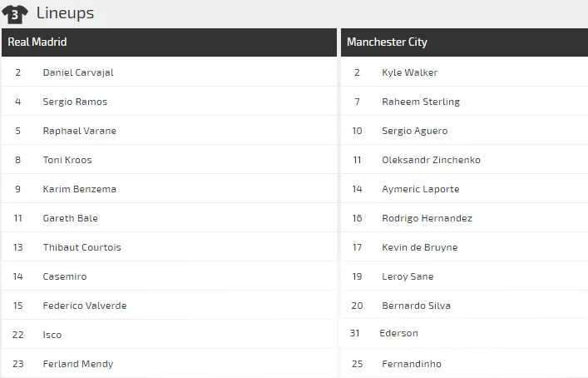Open Gareth Bale's player page

(71, 218)
